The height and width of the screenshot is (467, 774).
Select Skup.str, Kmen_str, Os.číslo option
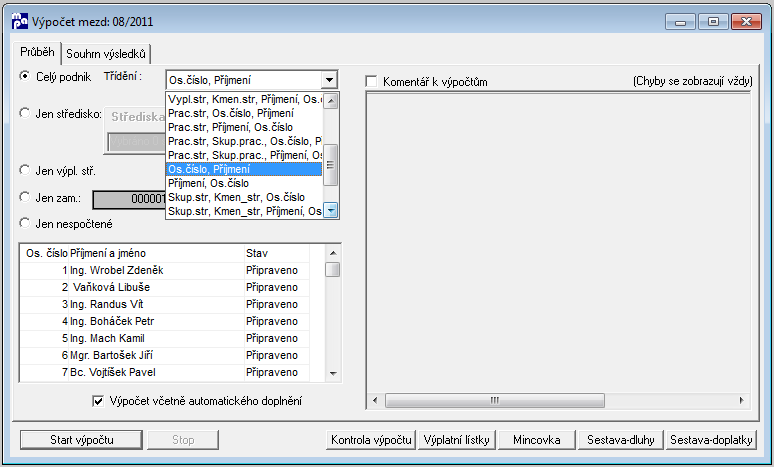[244, 197]
